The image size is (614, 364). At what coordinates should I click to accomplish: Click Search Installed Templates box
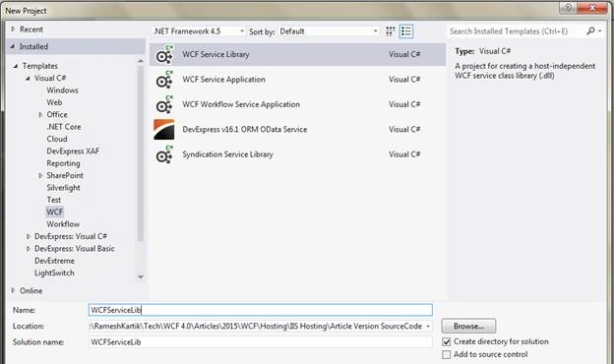[517, 31]
